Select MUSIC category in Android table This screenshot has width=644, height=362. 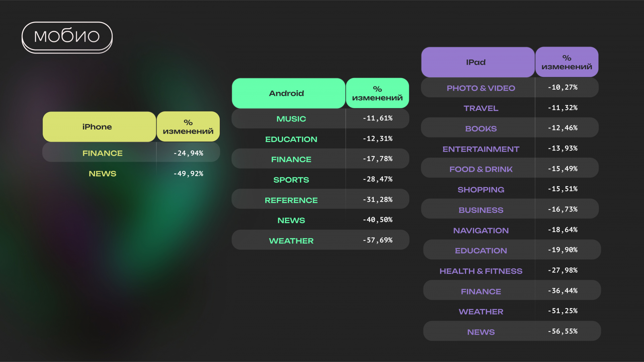pos(291,119)
